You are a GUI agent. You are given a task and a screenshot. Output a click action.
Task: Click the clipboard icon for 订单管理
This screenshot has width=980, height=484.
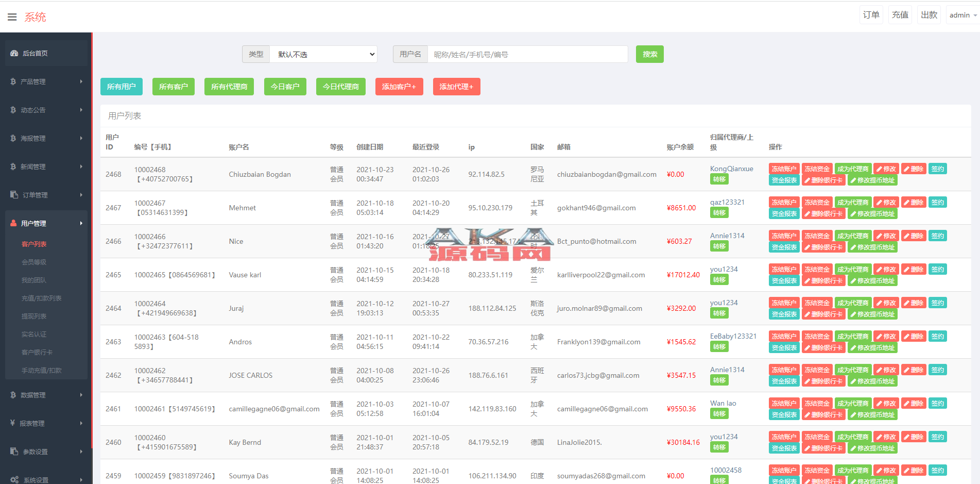(x=14, y=195)
